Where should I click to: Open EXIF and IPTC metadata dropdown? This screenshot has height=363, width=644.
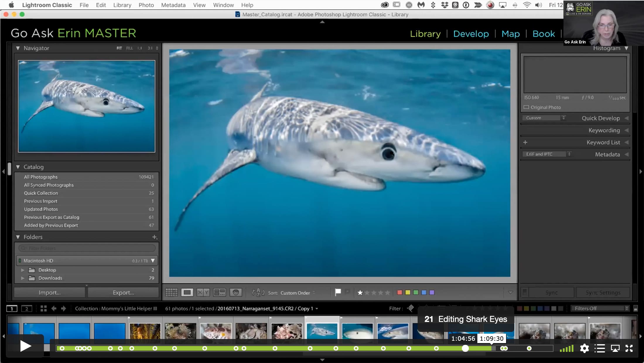click(x=547, y=154)
